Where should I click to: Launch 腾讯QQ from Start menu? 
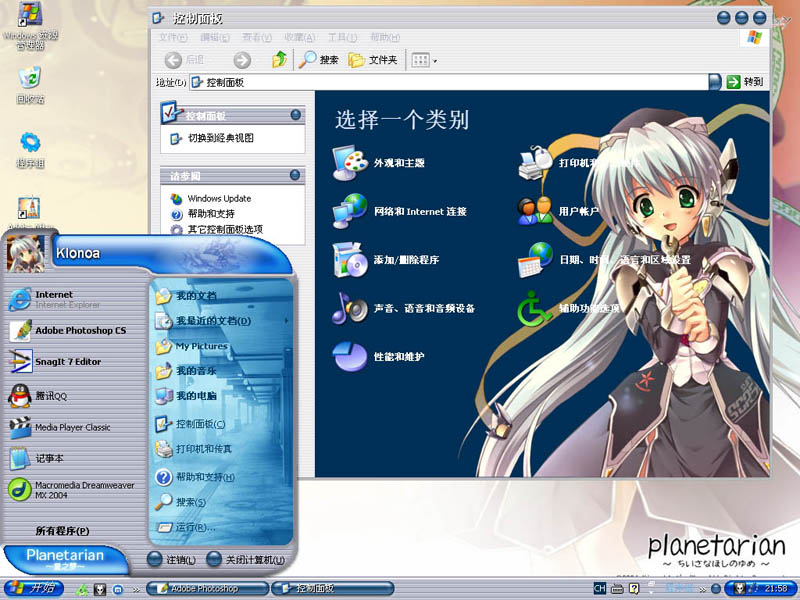click(76, 396)
